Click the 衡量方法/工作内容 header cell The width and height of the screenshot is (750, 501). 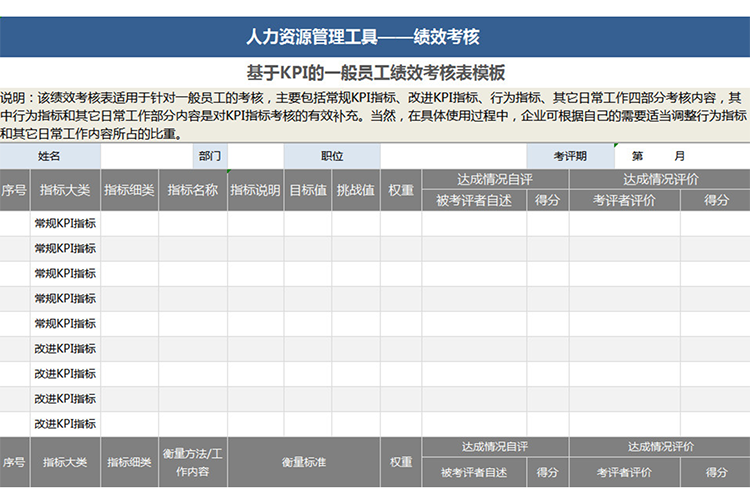pyautogui.click(x=193, y=462)
